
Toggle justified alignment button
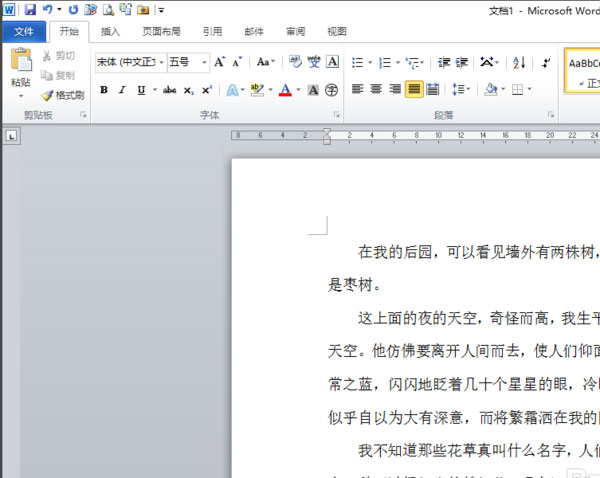413,90
